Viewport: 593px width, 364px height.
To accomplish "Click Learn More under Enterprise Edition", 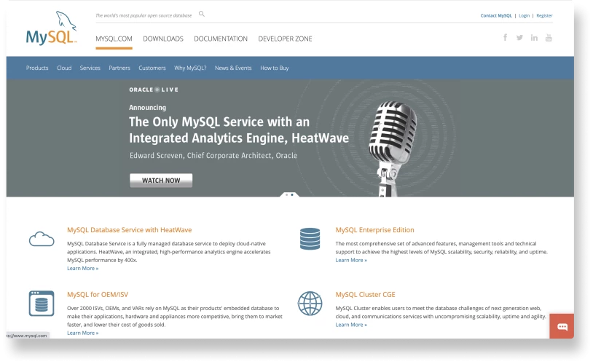I will pyautogui.click(x=351, y=260).
